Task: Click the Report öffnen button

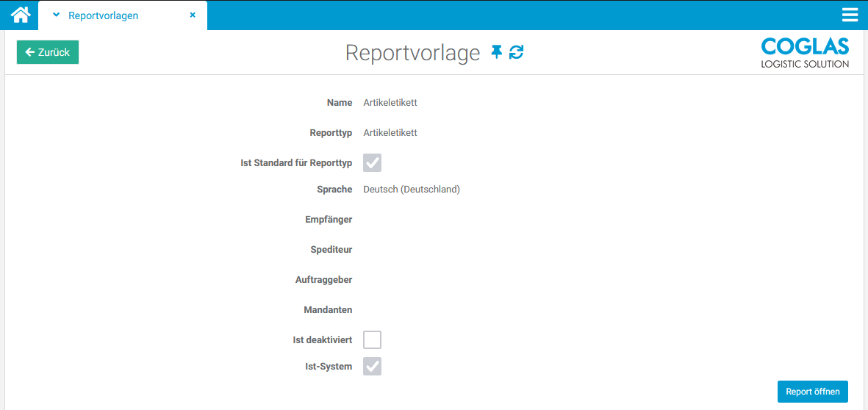Action: pos(812,392)
